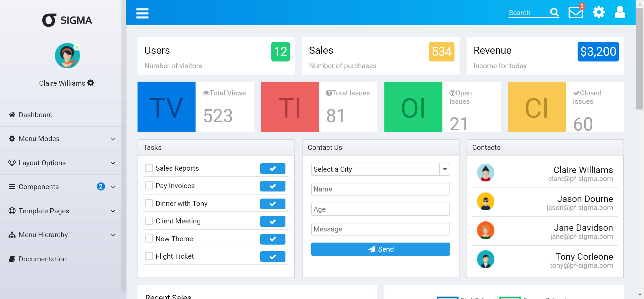Click the check button for New Theme

[273, 239]
